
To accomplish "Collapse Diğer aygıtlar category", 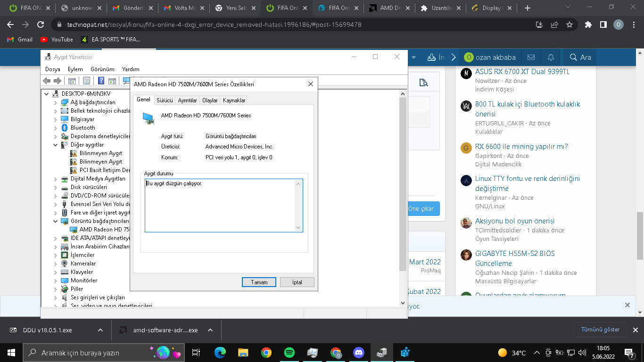I will [56, 145].
